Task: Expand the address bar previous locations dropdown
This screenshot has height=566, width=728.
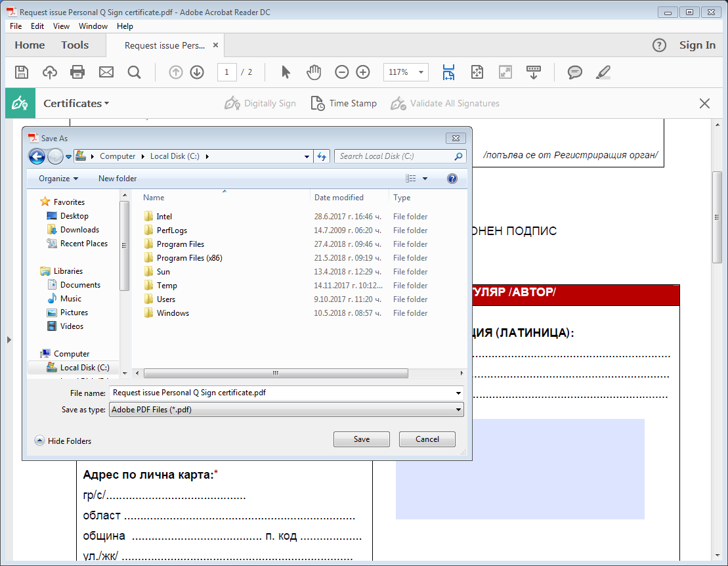Action: point(307,156)
